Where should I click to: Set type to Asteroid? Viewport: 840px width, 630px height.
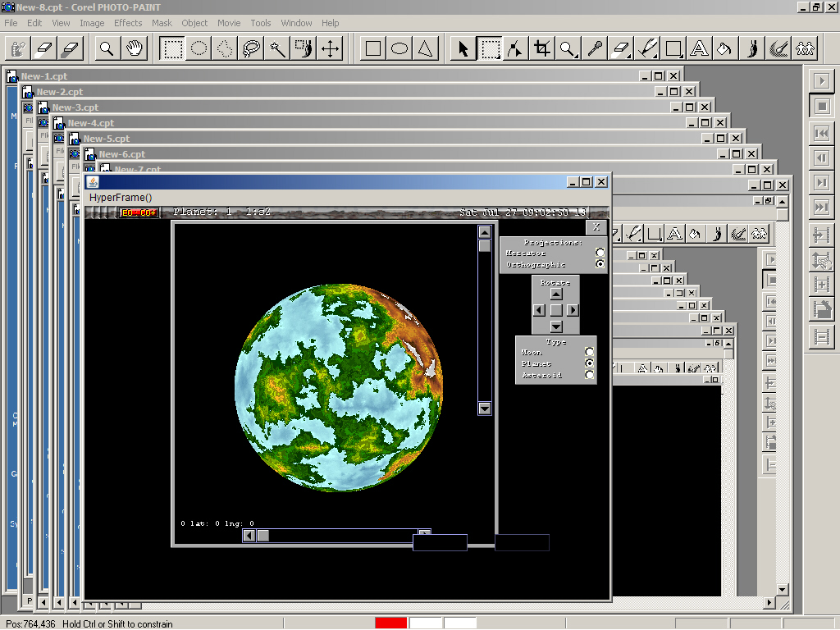[589, 375]
